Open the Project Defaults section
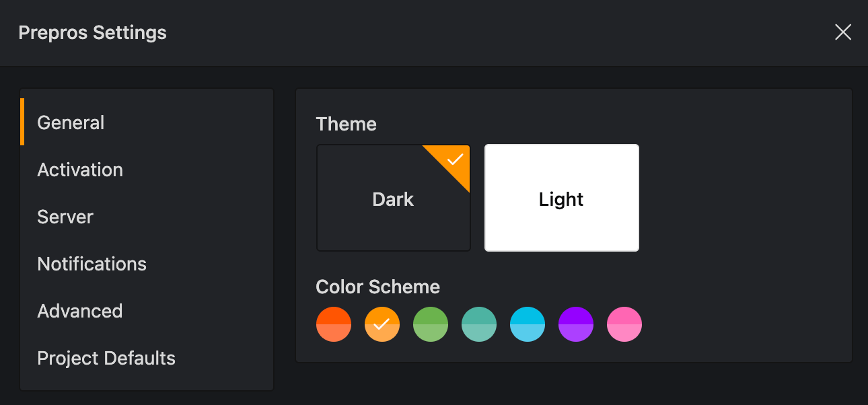The width and height of the screenshot is (868, 405). 147,358
